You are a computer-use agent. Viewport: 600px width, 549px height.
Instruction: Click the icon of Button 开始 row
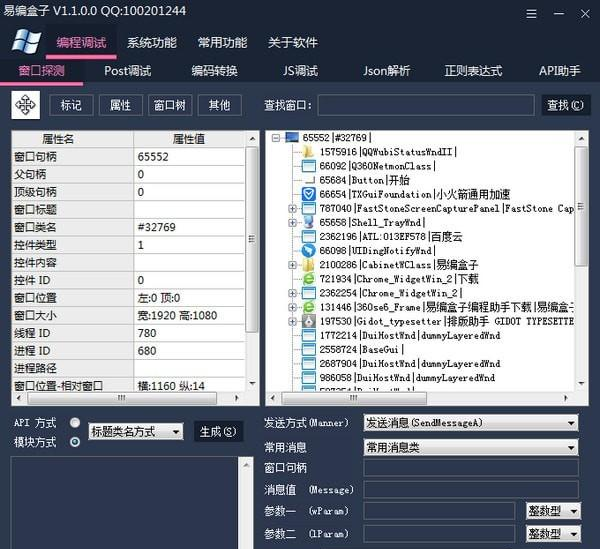point(309,180)
